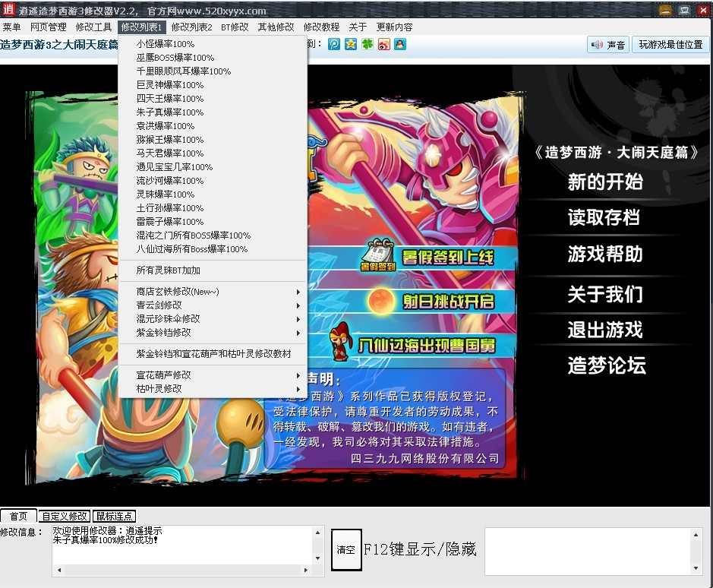Close the open 修改列表1 menu
Viewport: 713px width, 588px height.
click(x=141, y=27)
